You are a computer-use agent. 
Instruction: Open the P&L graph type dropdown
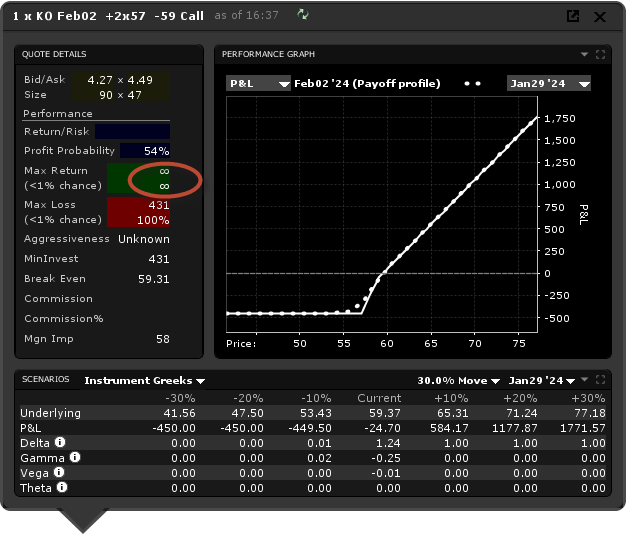pos(257,84)
